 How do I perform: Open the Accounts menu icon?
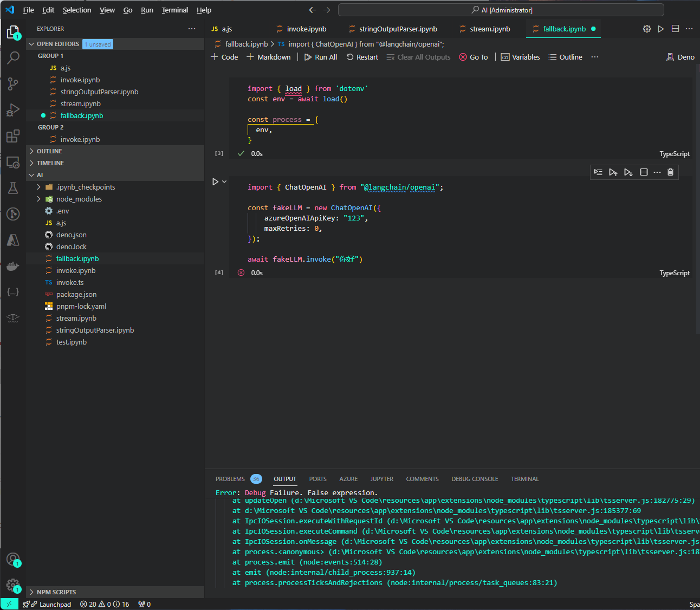pos(13,560)
